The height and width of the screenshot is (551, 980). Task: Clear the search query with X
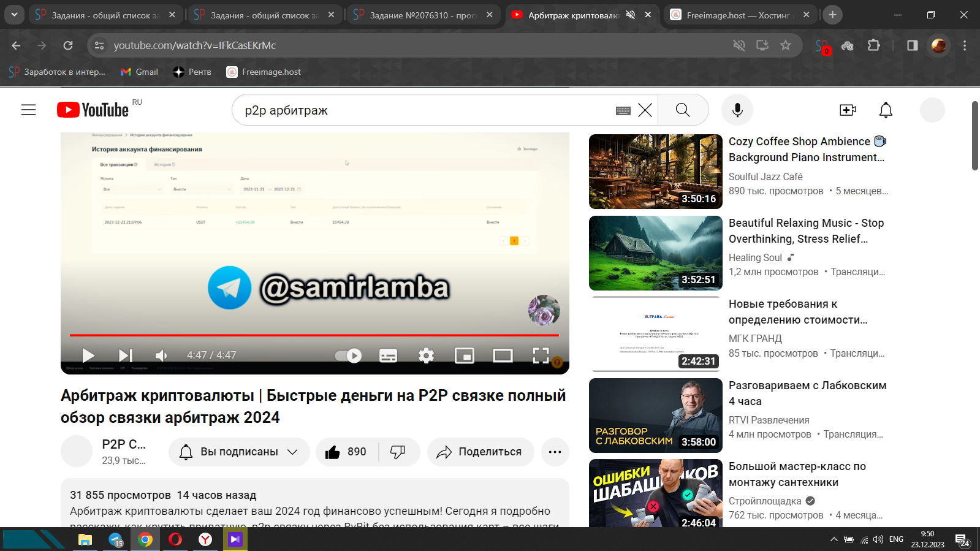pos(645,110)
